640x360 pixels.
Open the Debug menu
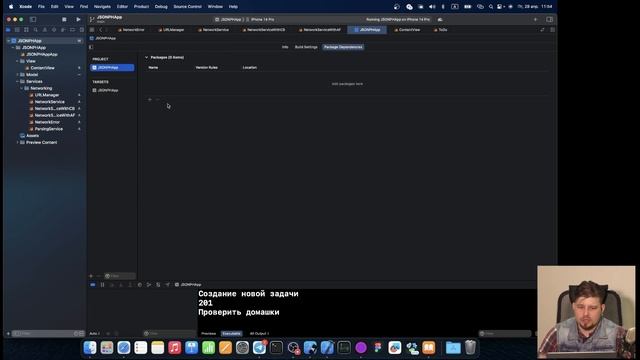161,7
